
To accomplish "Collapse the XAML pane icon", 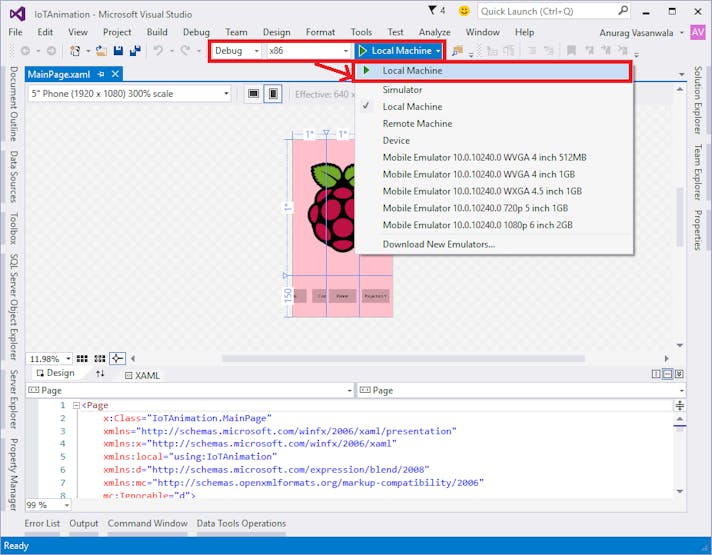I will click(679, 374).
